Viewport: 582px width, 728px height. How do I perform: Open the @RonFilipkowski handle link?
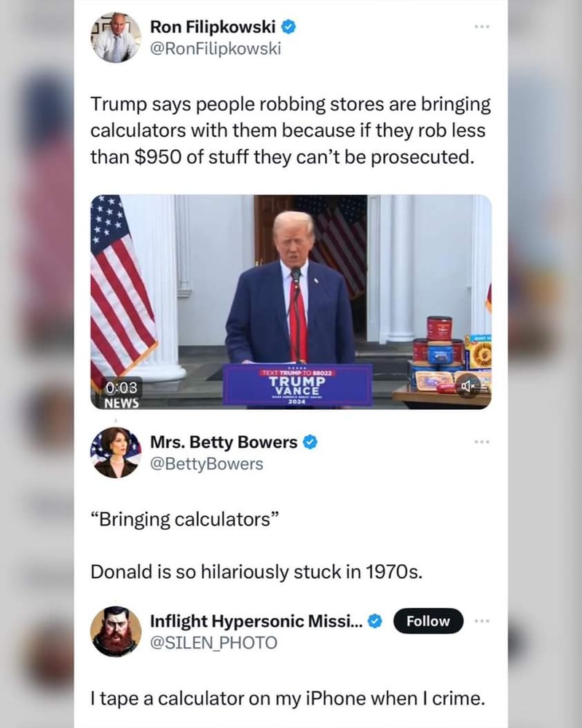[x=216, y=49]
